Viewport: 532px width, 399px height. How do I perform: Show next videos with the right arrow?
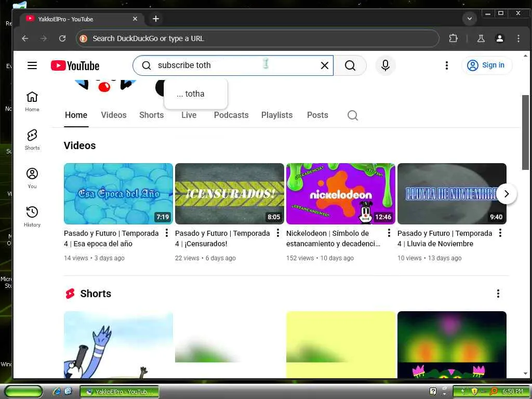[507, 194]
